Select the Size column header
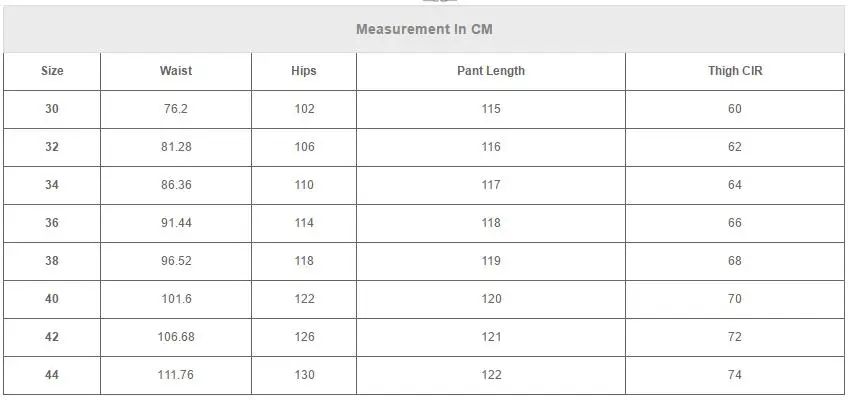 52,71
